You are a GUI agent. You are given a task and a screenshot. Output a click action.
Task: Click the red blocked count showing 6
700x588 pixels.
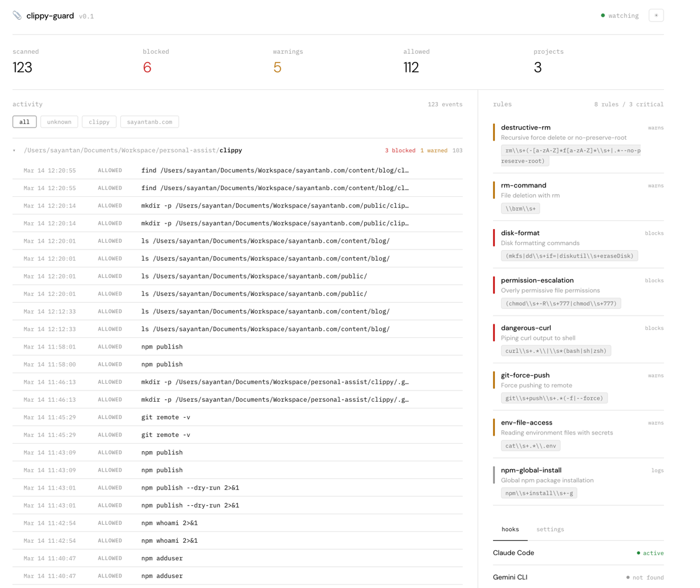point(148,67)
